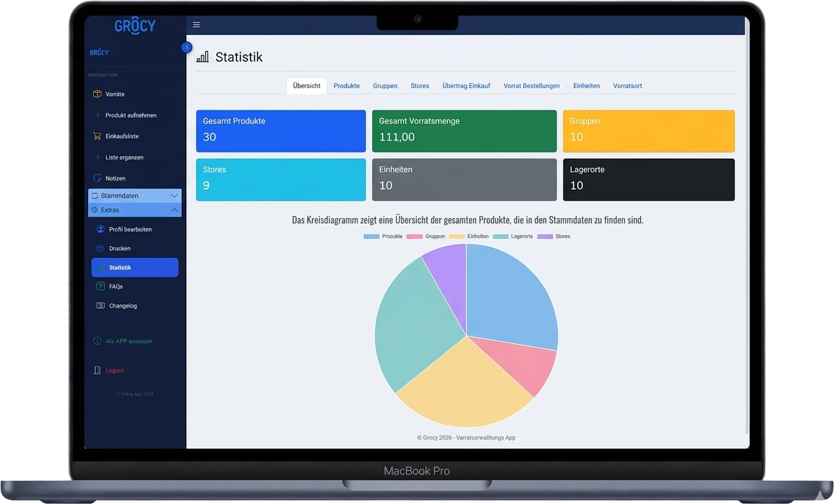Click the FAQs question icon
The width and height of the screenshot is (834, 504).
click(x=100, y=286)
